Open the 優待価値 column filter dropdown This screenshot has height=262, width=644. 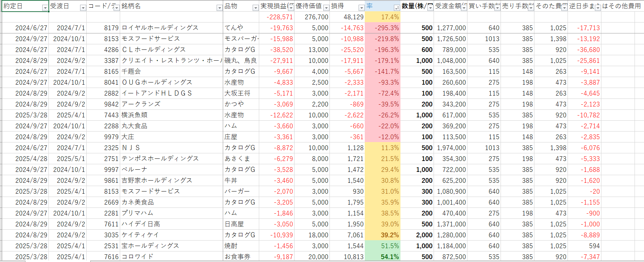coord(326,8)
